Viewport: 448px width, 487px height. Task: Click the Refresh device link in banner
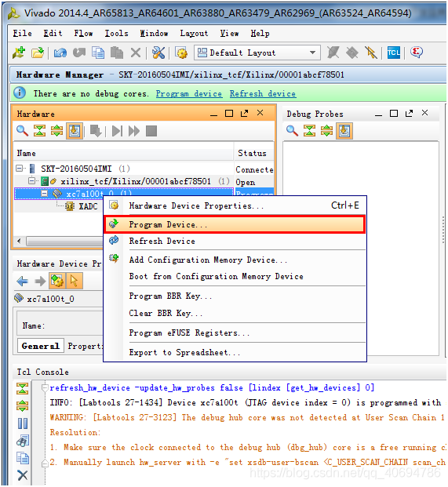tap(263, 94)
